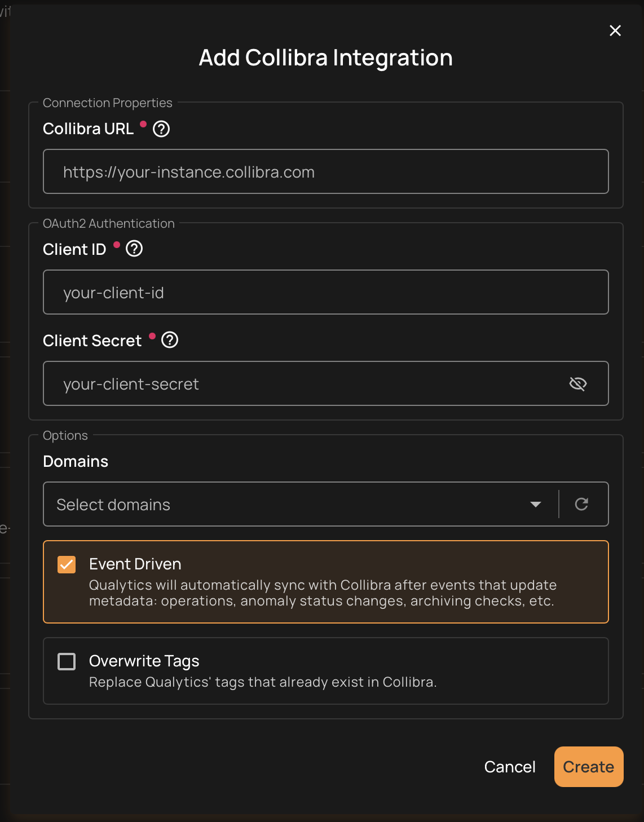Reveal the client secret using the eye icon
This screenshot has height=822, width=644.
coord(578,383)
